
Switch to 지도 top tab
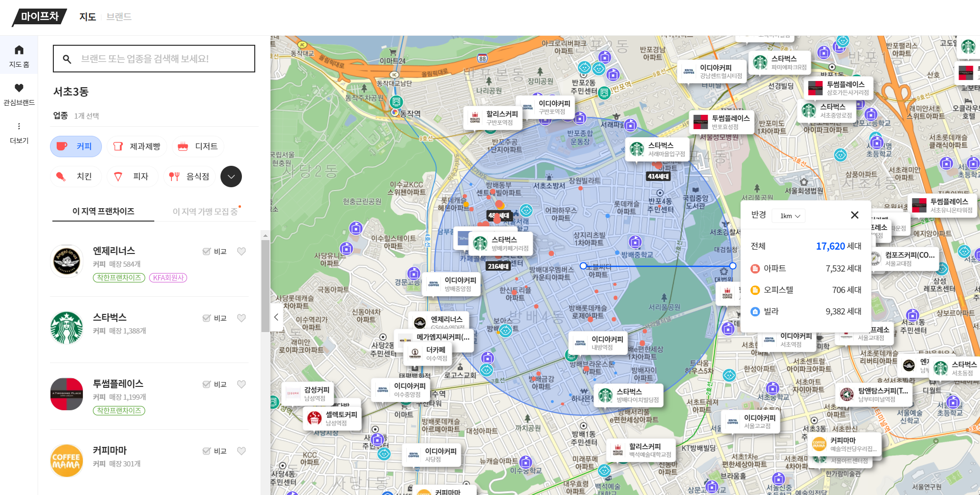pos(88,17)
